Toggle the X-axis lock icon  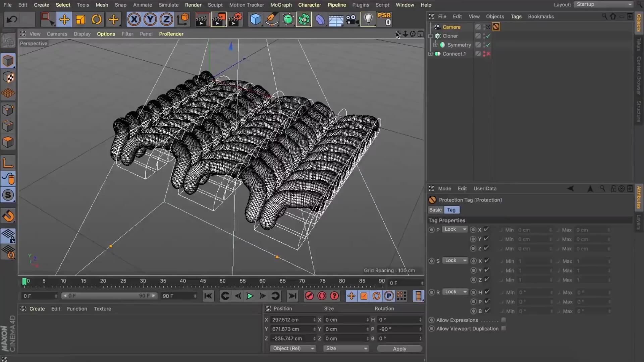pos(134,19)
